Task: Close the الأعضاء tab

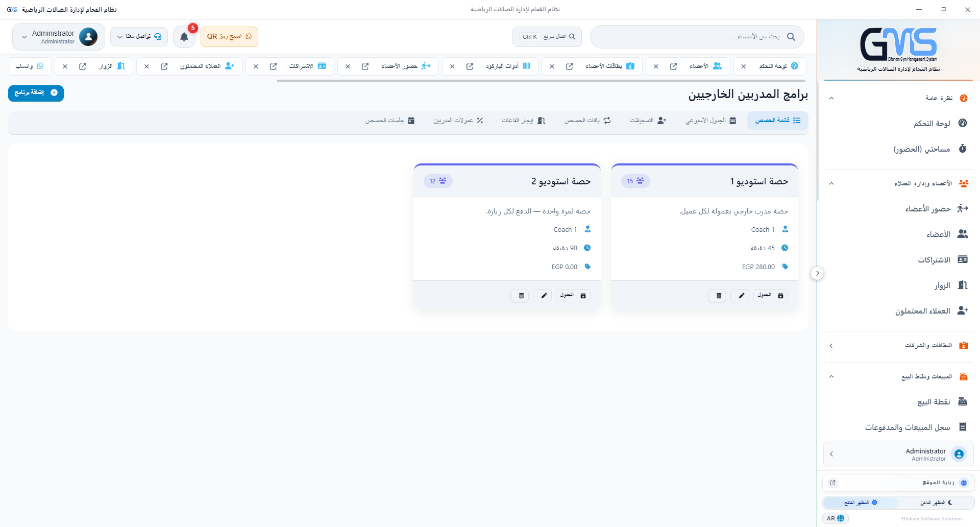Action: click(x=656, y=66)
